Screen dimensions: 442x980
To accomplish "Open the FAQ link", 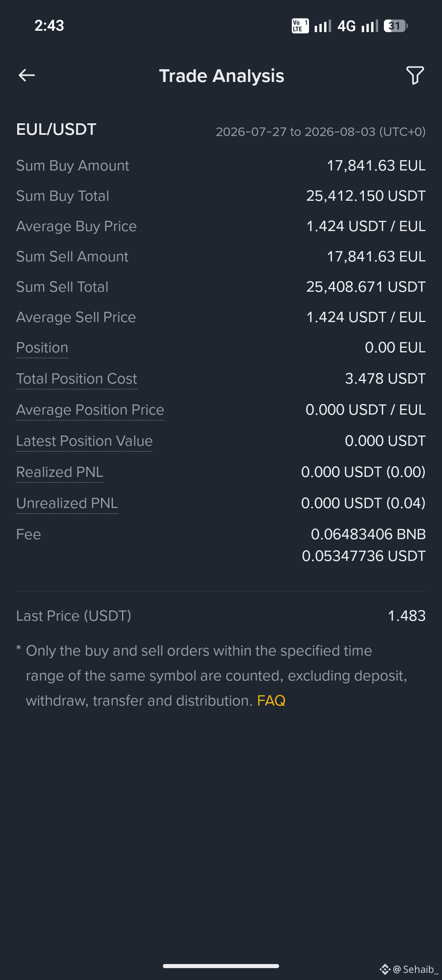I will click(271, 701).
